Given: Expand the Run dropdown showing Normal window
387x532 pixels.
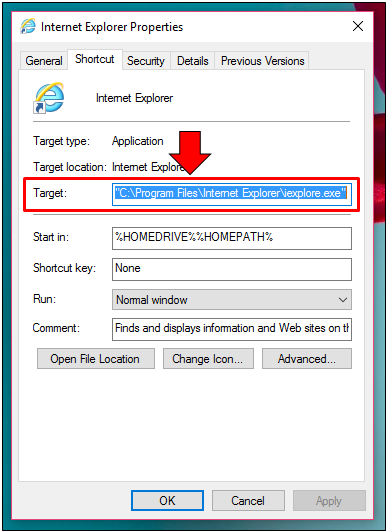Looking at the screenshot, I should coord(232,300).
